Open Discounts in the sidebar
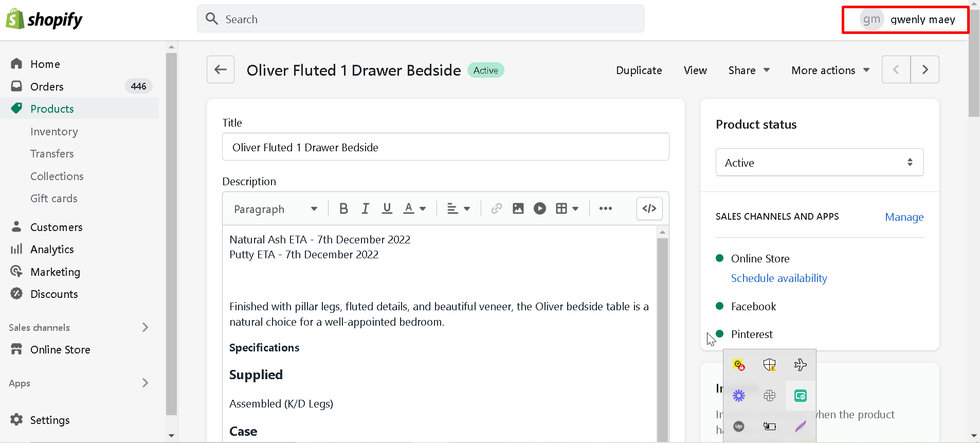Viewport: 980px width, 443px height. tap(54, 294)
